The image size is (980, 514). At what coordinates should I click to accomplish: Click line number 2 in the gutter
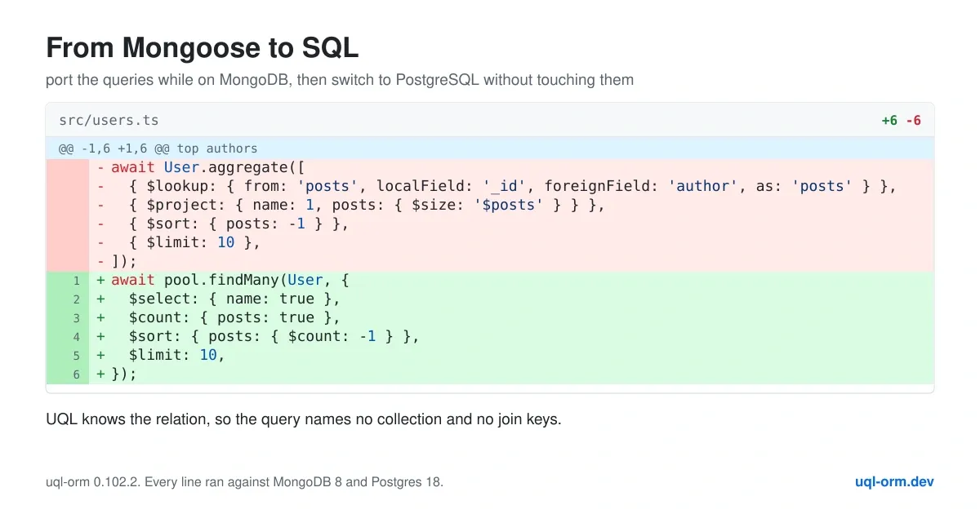[x=77, y=299]
